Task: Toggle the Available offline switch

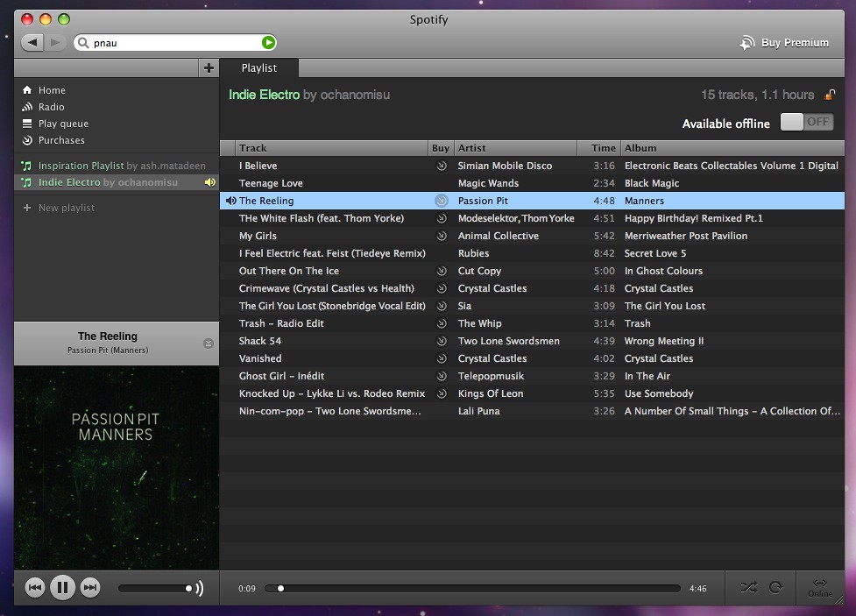Action: [806, 123]
